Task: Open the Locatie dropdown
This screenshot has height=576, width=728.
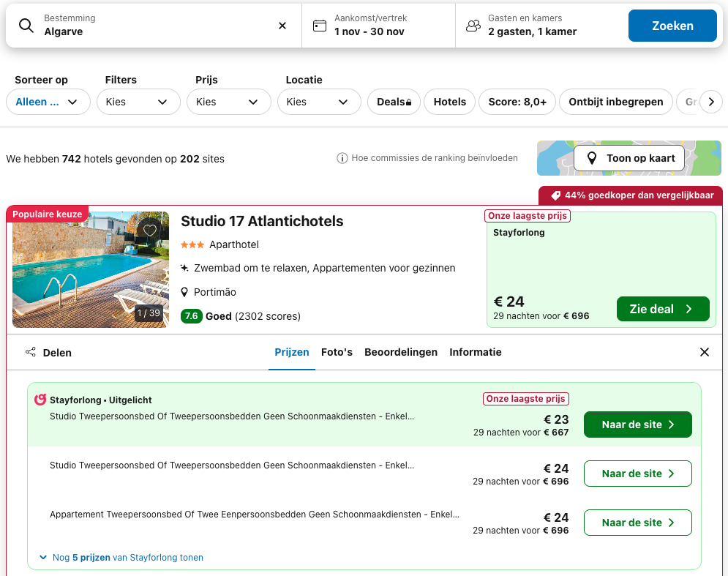Action: [319, 102]
